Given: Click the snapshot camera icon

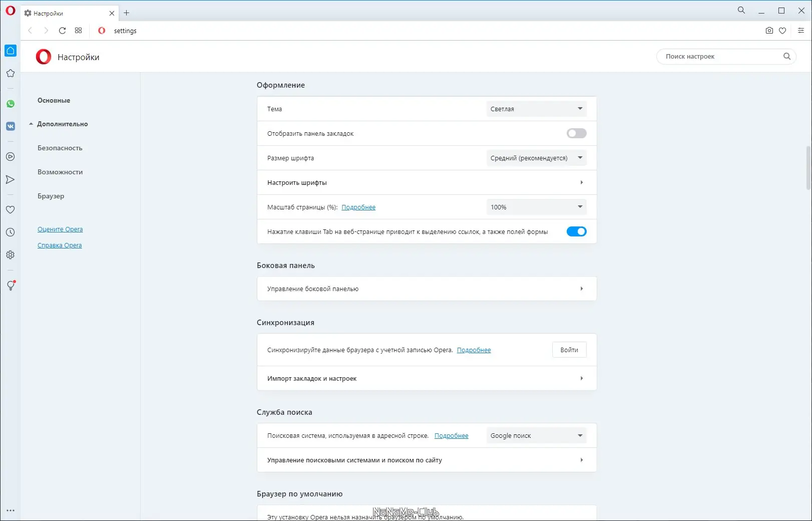Looking at the screenshot, I should [x=769, y=31].
